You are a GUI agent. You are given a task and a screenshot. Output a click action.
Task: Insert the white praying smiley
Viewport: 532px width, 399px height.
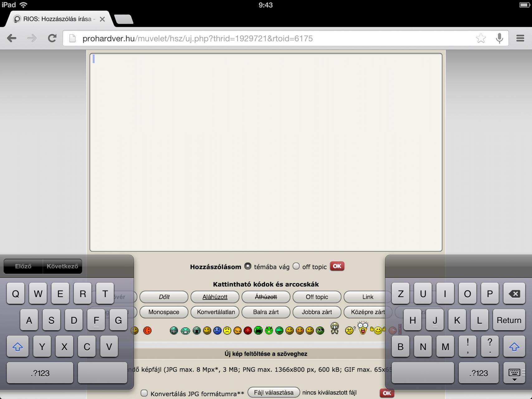click(335, 328)
